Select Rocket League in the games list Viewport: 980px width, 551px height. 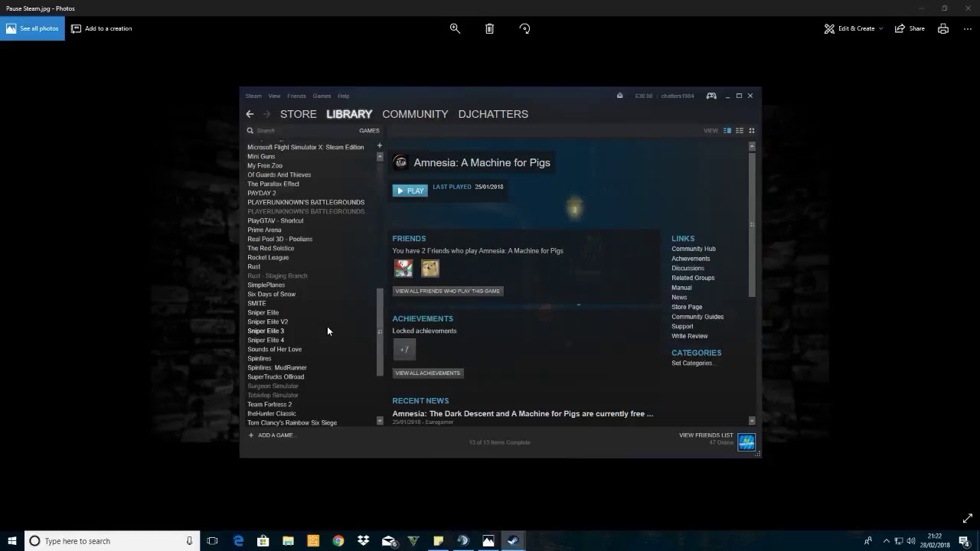point(268,257)
